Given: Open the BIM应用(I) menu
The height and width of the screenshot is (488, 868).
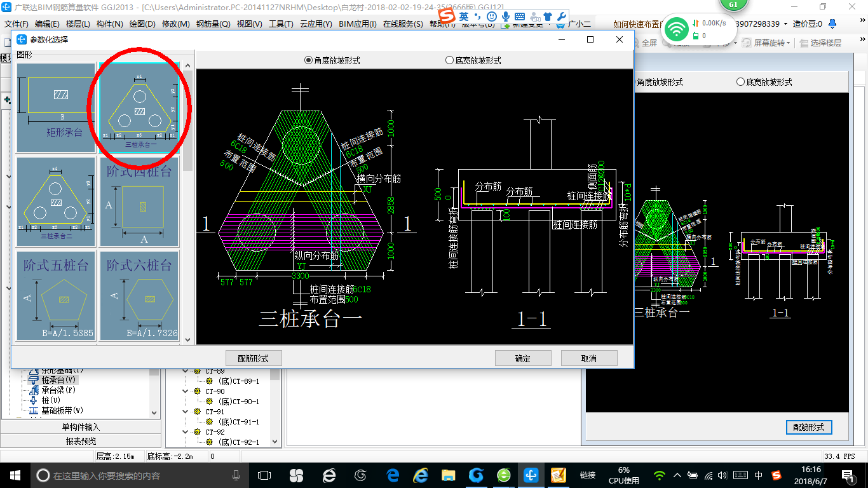Looking at the screenshot, I should coord(358,24).
